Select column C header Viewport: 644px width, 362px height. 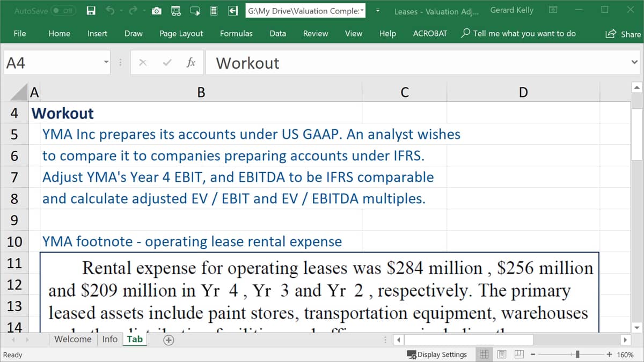click(x=405, y=92)
